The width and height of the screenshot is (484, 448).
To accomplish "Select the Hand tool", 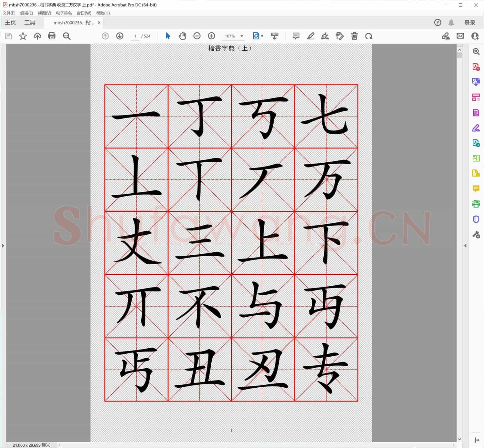I will 183,36.
